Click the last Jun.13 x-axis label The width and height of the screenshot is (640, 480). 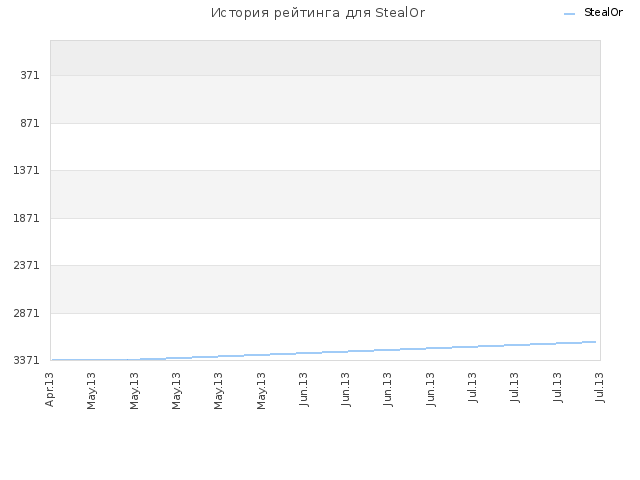tap(430, 389)
